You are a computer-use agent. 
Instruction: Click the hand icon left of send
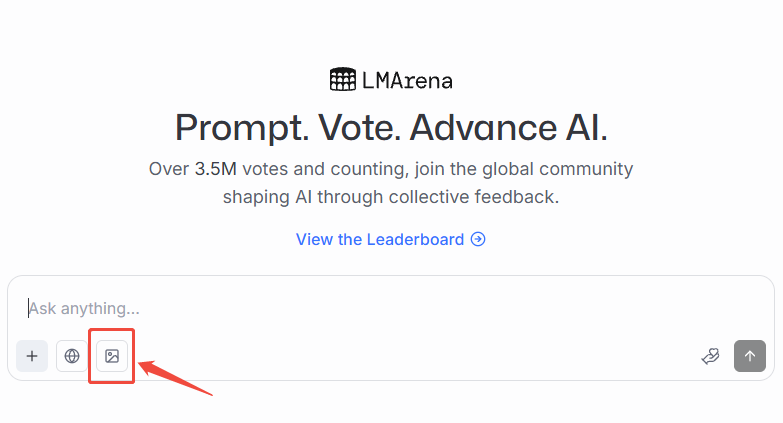pos(710,356)
